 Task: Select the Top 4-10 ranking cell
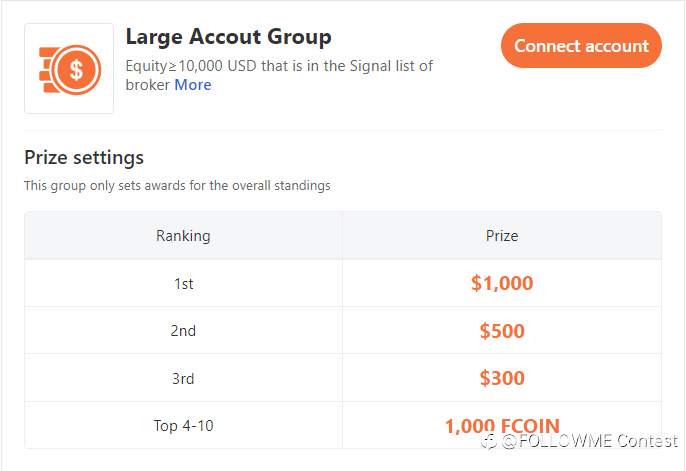point(183,426)
